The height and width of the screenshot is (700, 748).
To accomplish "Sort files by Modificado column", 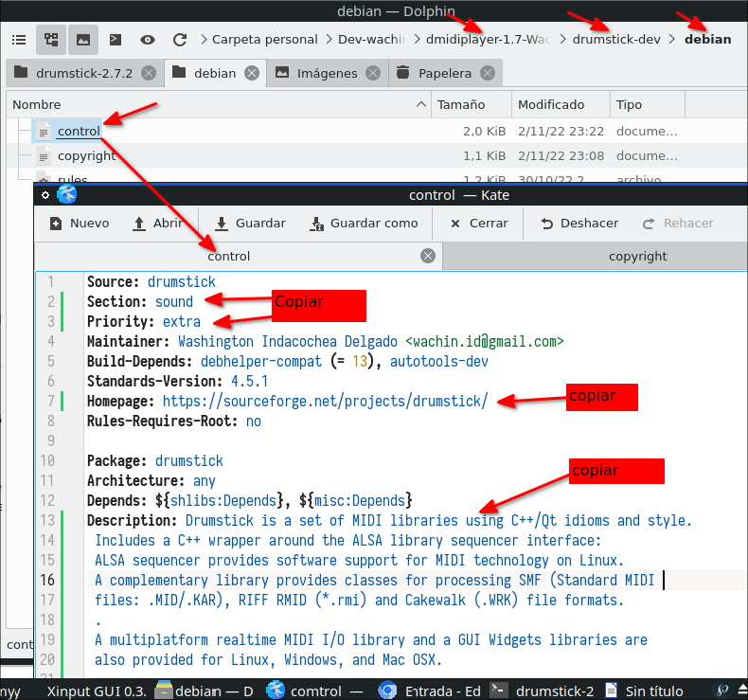I will (561, 104).
